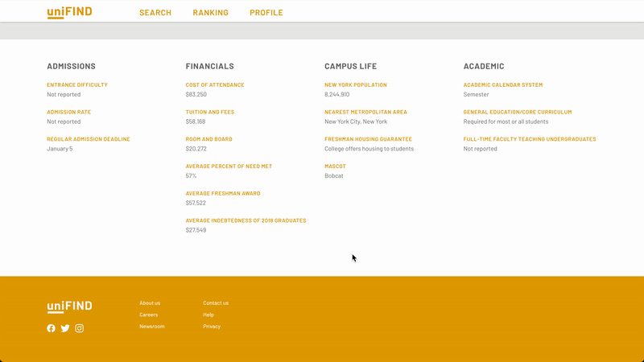644x362 pixels.
Task: Click the MASCOT label
Action: point(335,167)
